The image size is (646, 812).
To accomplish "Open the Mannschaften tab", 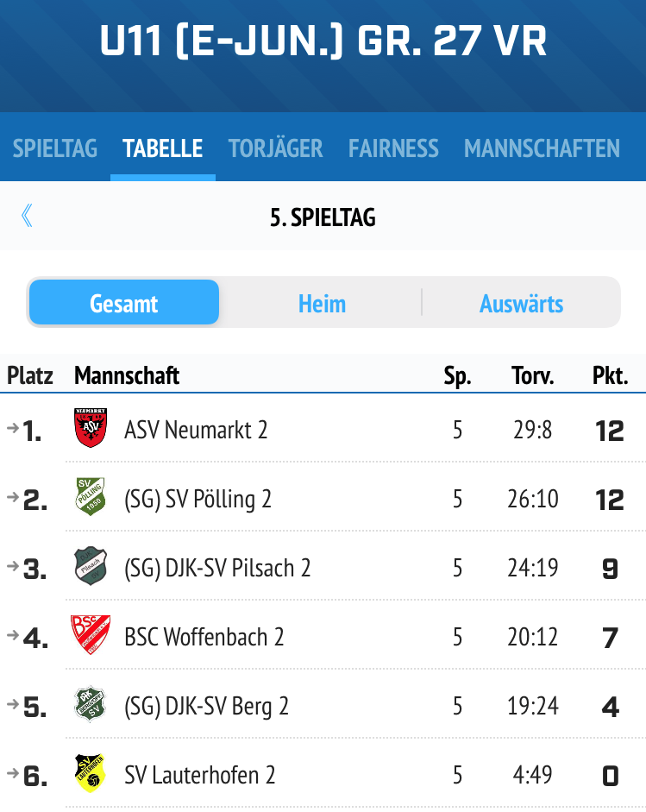I will coord(542,148).
